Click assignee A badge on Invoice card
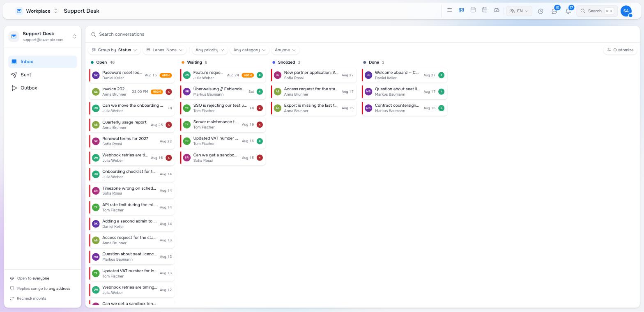644x312 pixels. 168,92
